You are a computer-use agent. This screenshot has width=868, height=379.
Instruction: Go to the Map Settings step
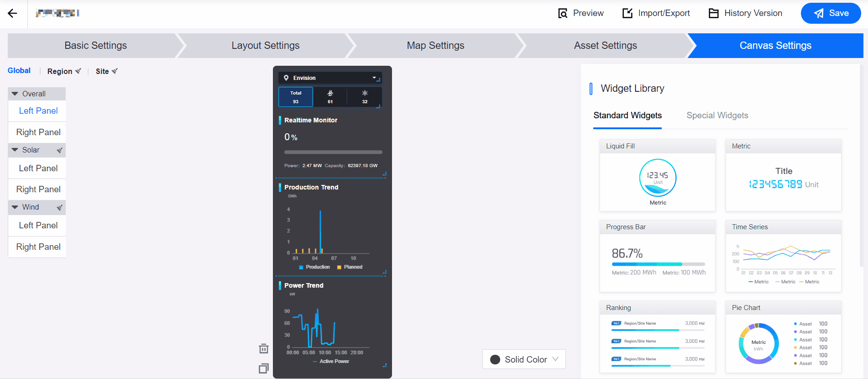(435, 46)
